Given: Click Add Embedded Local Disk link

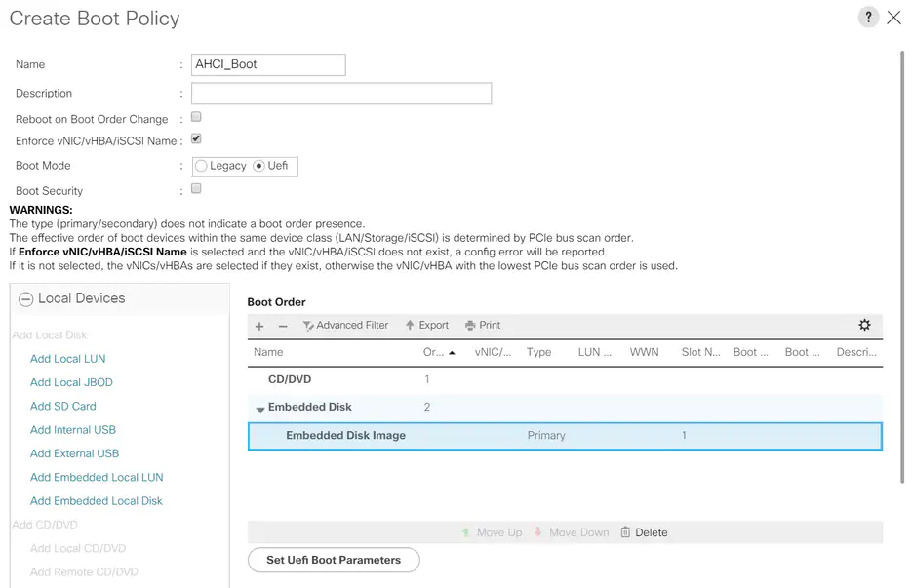Looking at the screenshot, I should tap(96, 501).
